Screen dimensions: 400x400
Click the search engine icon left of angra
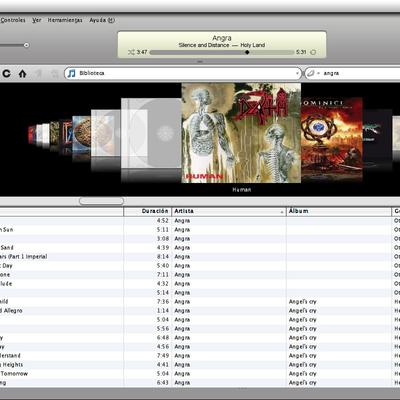[310, 73]
